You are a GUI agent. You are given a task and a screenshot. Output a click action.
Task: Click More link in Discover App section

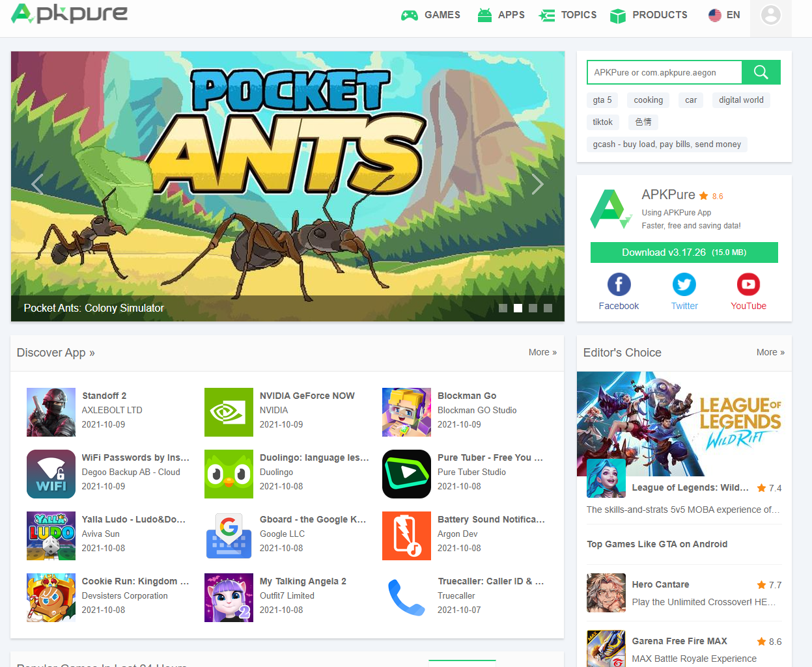542,352
